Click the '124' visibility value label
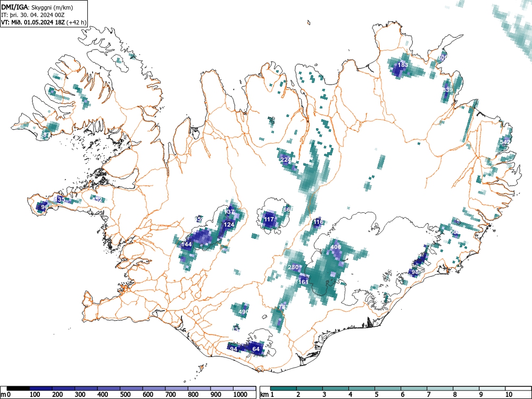Image resolution: width=532 pixels, height=399 pixels. [229, 225]
